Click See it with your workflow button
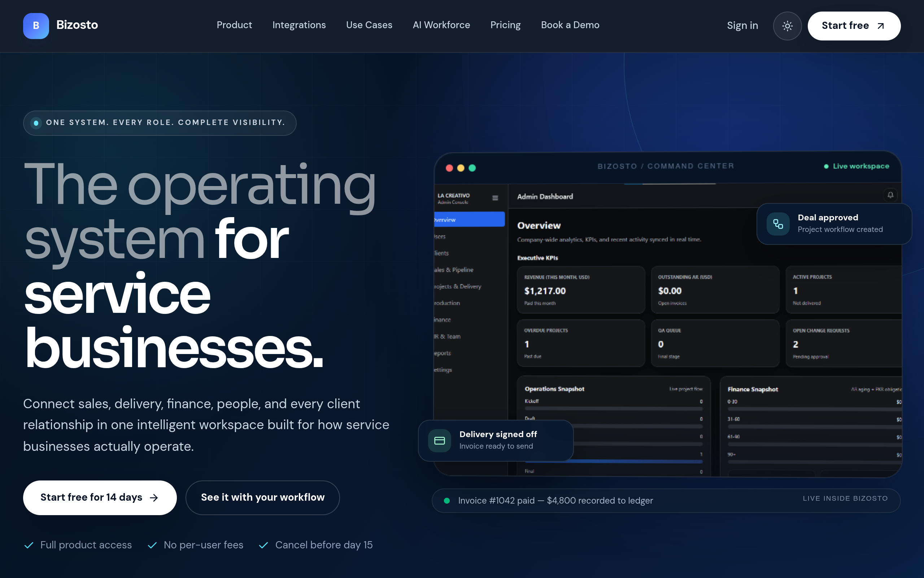The width and height of the screenshot is (924, 578). click(x=263, y=497)
